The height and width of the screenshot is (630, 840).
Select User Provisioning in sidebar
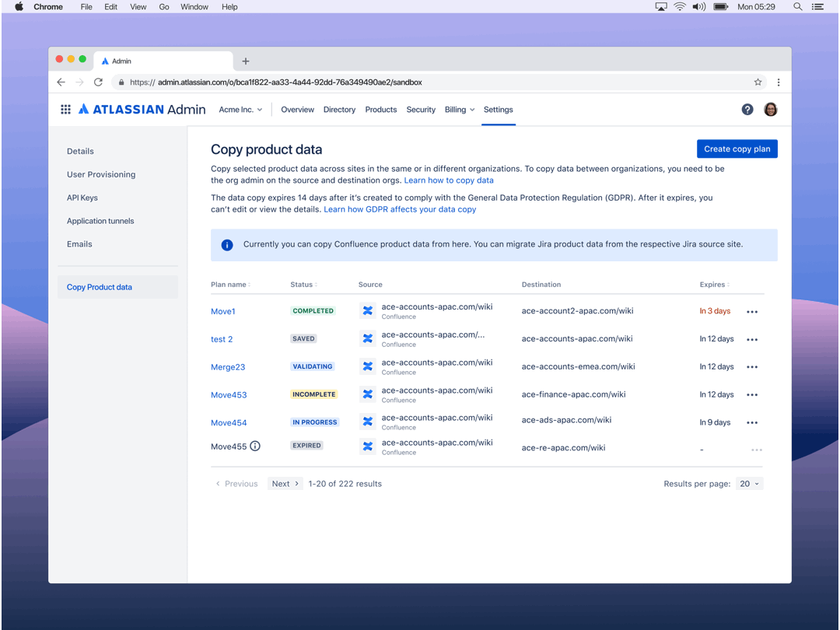101,174
